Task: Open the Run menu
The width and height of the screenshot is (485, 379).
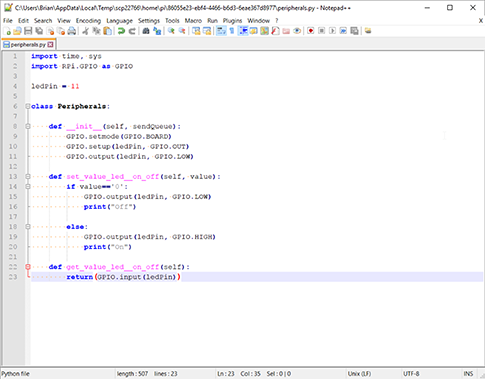Action: [212, 21]
